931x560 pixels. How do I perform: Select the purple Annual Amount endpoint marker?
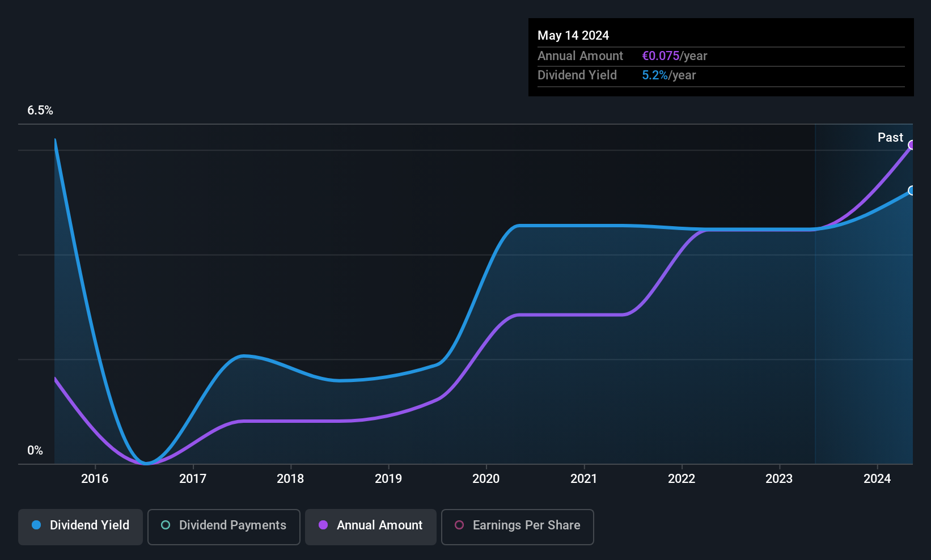tap(912, 145)
